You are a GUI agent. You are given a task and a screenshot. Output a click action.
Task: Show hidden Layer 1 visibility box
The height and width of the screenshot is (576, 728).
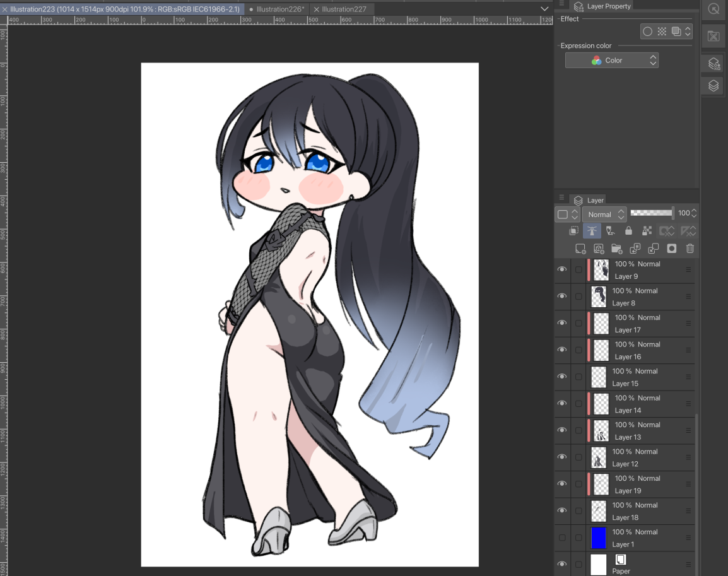point(562,538)
